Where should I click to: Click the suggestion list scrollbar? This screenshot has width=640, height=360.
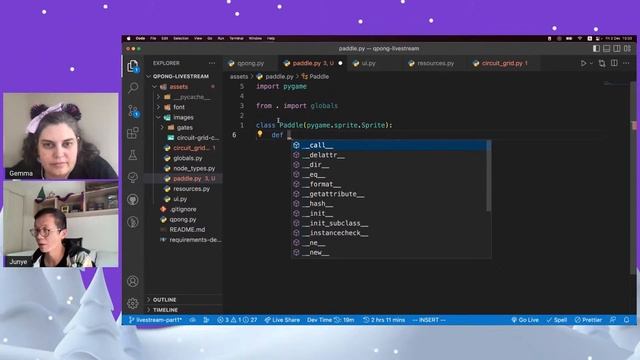489,176
